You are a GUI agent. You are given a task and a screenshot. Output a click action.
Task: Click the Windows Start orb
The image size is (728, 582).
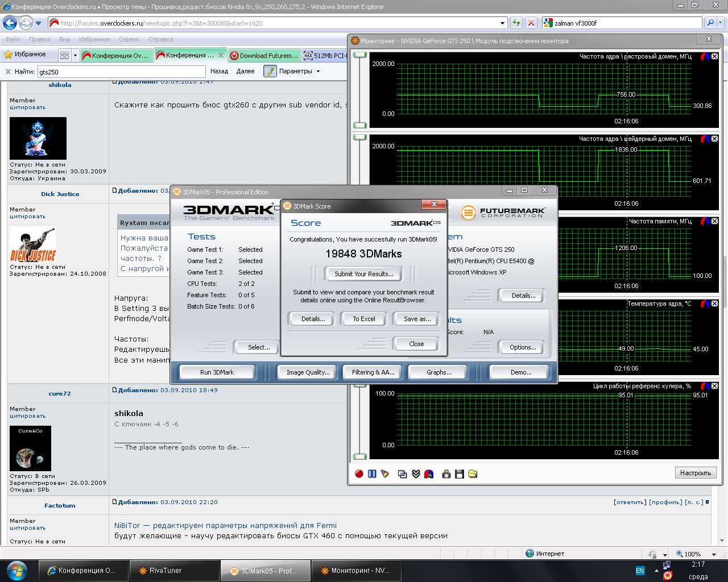[x=17, y=569]
